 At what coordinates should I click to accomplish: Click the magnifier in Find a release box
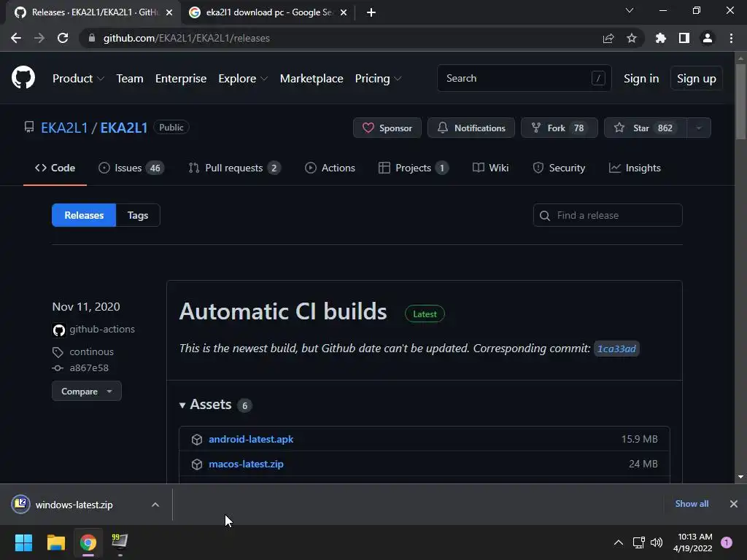pos(544,216)
